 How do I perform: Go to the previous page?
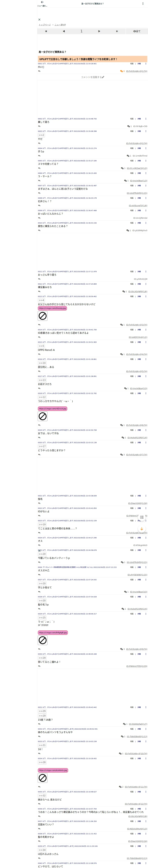pos(64,31)
